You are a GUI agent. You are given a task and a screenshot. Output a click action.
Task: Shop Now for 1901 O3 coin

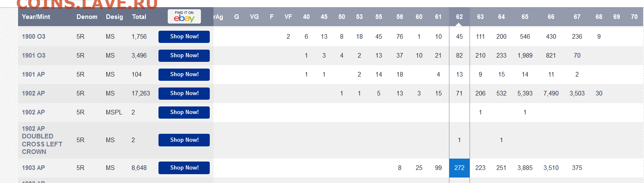pos(184,56)
